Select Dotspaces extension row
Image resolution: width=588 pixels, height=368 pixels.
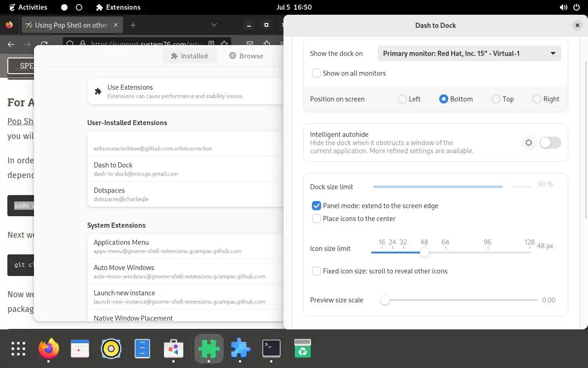(185, 194)
